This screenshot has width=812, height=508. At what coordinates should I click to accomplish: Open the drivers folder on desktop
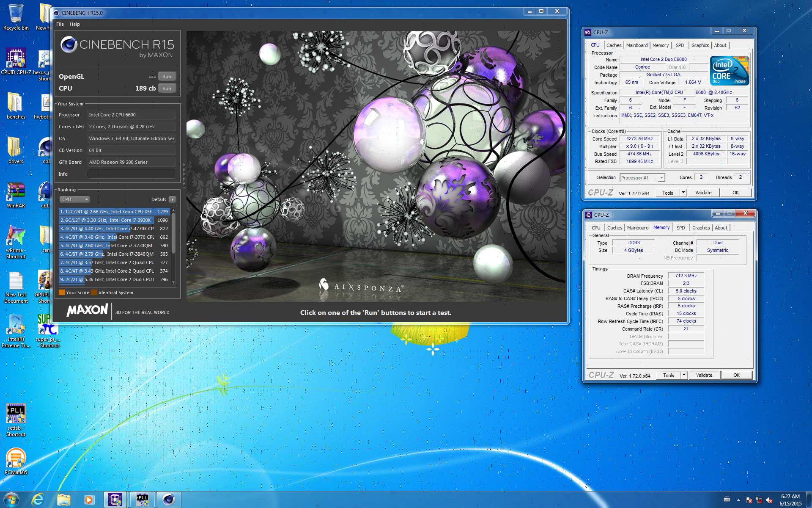16,150
